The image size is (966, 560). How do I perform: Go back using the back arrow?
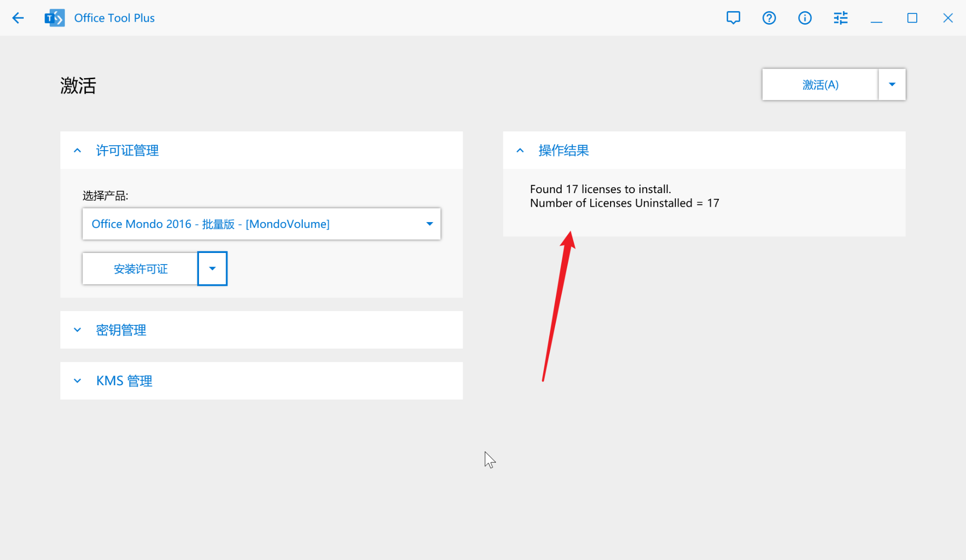(18, 18)
